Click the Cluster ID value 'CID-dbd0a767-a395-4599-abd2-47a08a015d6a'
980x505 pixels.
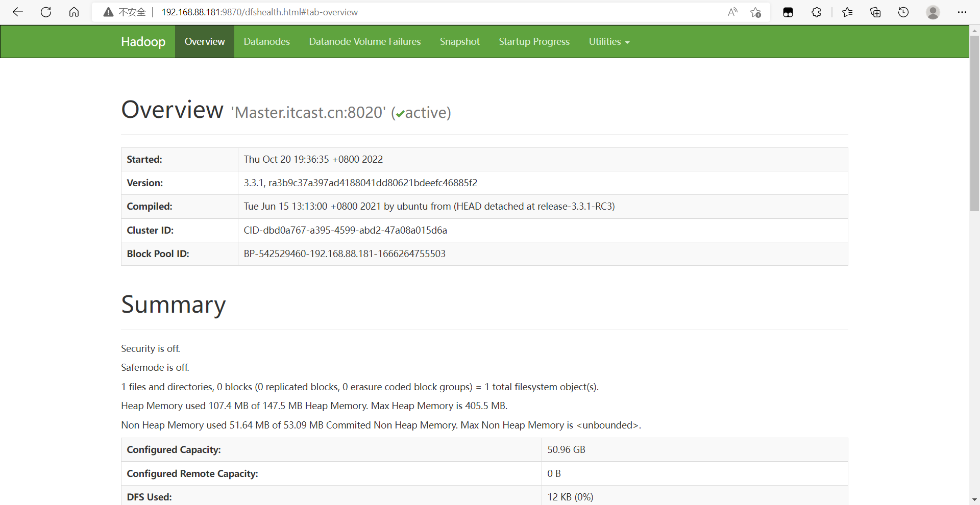(x=346, y=231)
